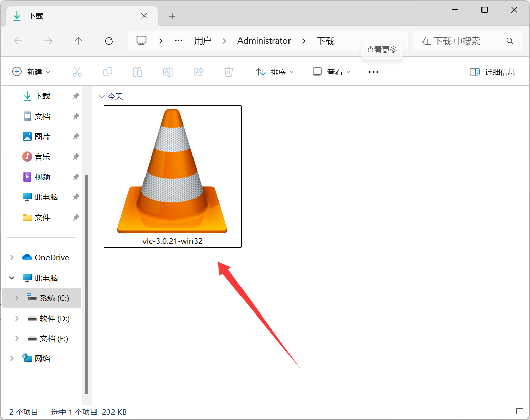Click the Share icon in toolbar
The height and width of the screenshot is (420, 530).
pos(199,72)
